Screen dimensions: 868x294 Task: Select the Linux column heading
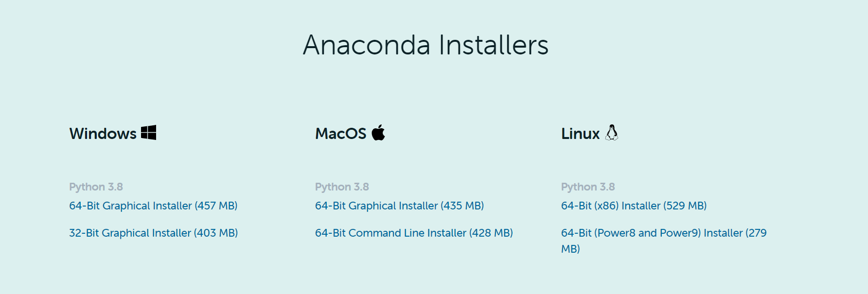click(580, 133)
